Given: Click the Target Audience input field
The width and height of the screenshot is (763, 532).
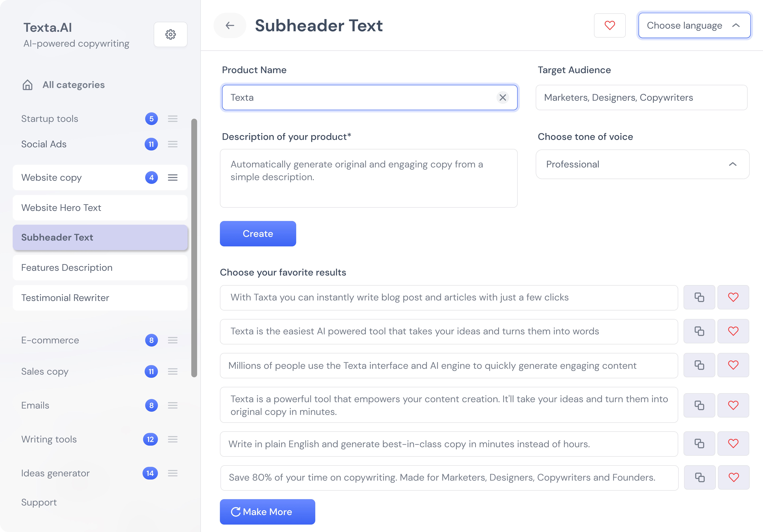Looking at the screenshot, I should point(641,97).
